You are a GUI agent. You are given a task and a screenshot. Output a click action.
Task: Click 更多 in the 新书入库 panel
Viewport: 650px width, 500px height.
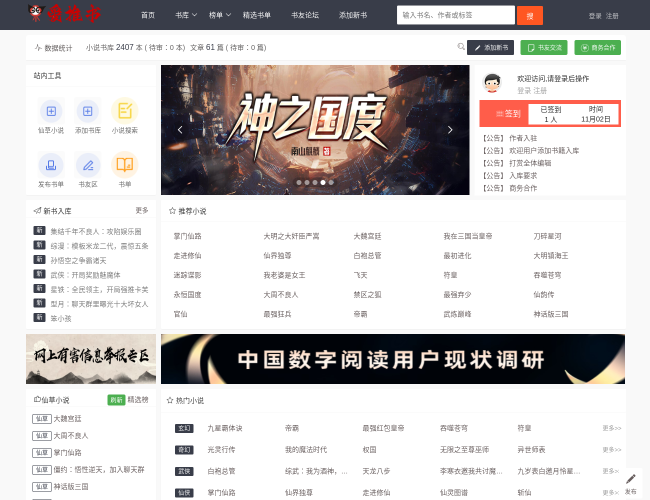pos(142,211)
